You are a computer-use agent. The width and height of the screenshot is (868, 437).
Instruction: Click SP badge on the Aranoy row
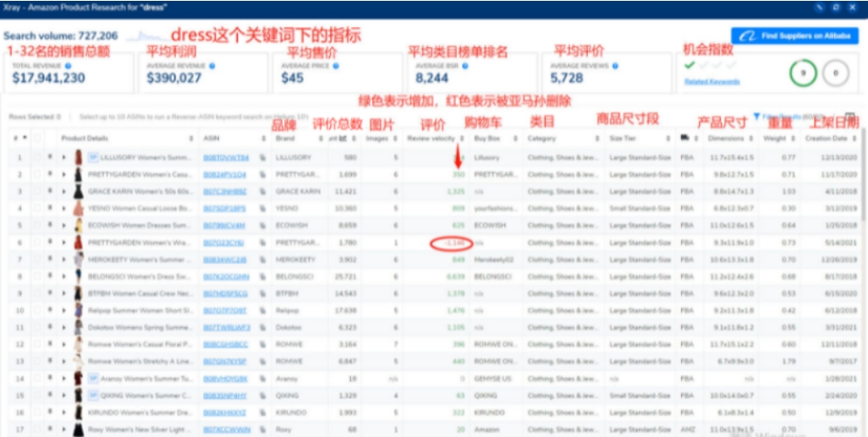click(x=94, y=379)
